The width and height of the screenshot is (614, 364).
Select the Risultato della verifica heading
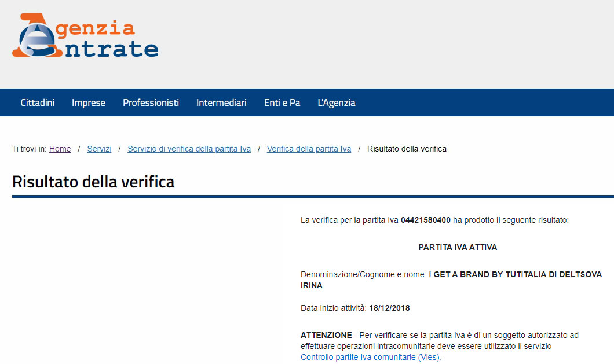point(94,181)
